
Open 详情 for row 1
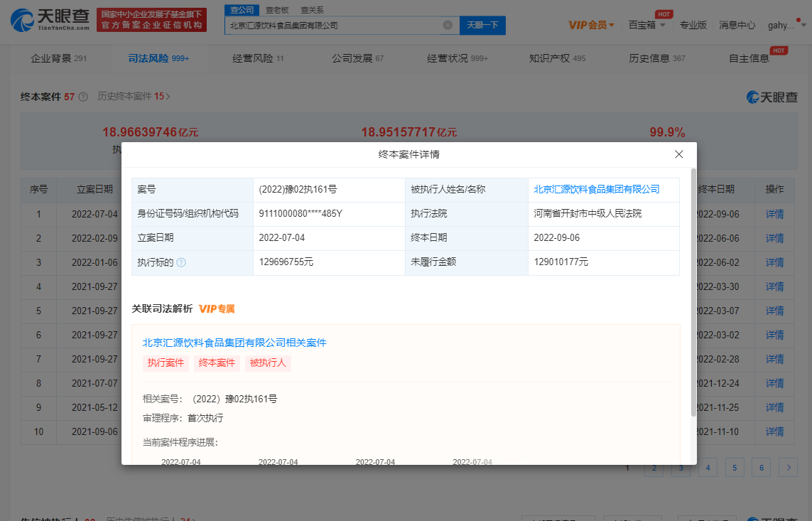(x=775, y=215)
